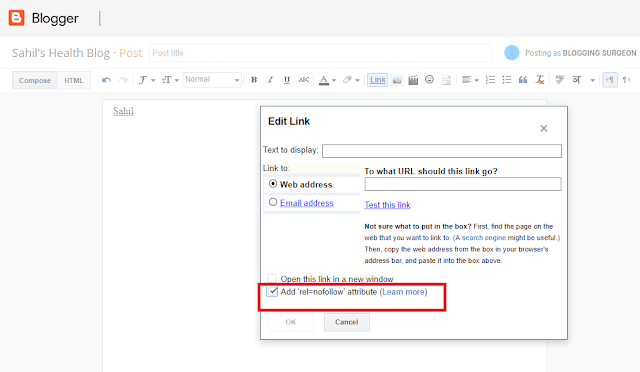
Task: Toggle bold formatting
Action: click(254, 80)
